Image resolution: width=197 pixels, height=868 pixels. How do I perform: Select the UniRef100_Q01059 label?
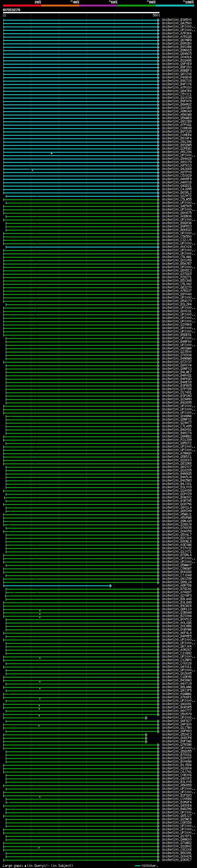click(176, 260)
